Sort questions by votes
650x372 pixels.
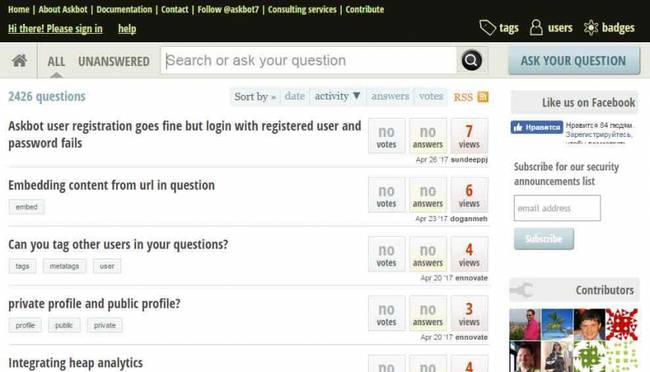pos(431,96)
